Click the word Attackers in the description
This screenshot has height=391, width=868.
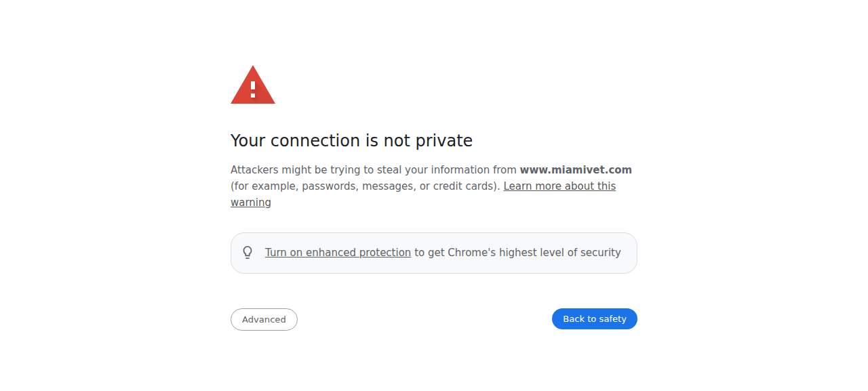[254, 170]
